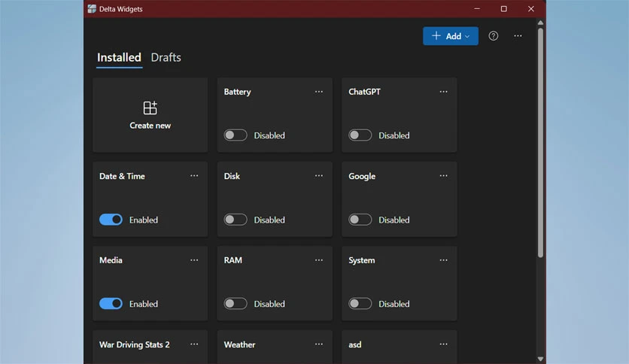The image size is (629, 364).
Task: Click the RAM widget title
Action: (233, 260)
